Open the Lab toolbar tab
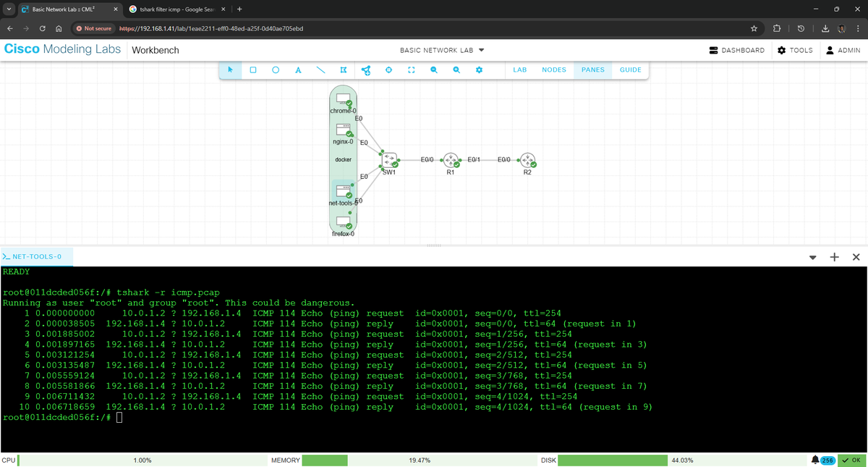The image size is (868, 467). click(x=519, y=70)
